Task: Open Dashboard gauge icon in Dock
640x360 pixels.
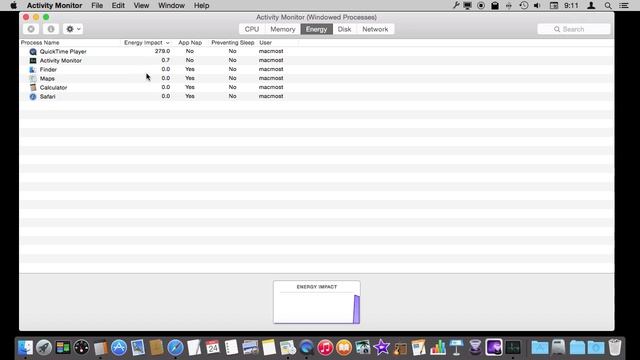Action: 81,348
